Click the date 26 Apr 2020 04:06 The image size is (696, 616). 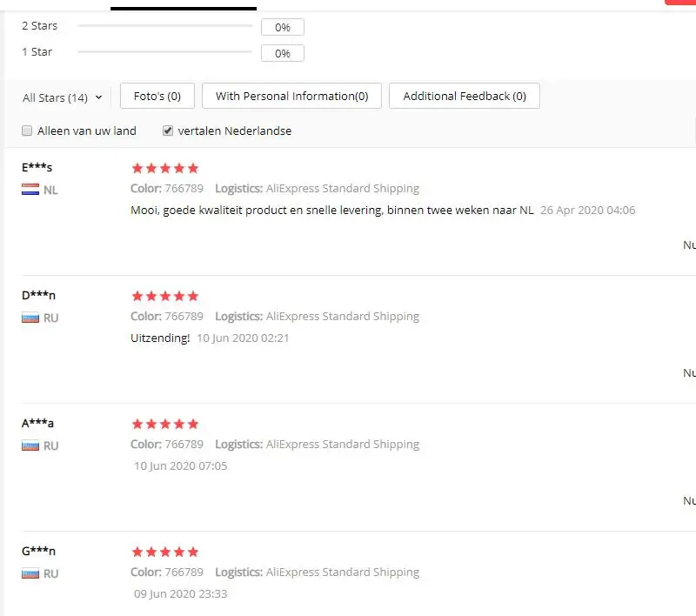coord(588,210)
